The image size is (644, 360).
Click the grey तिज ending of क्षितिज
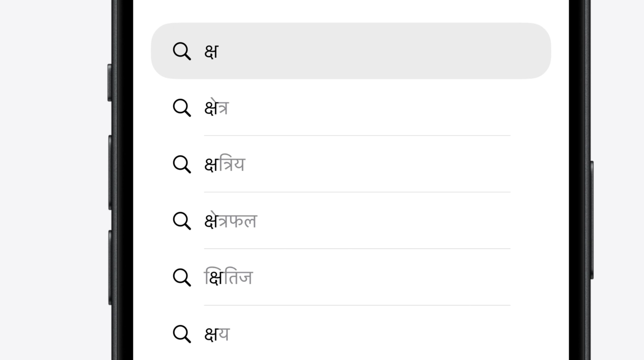[x=239, y=278]
